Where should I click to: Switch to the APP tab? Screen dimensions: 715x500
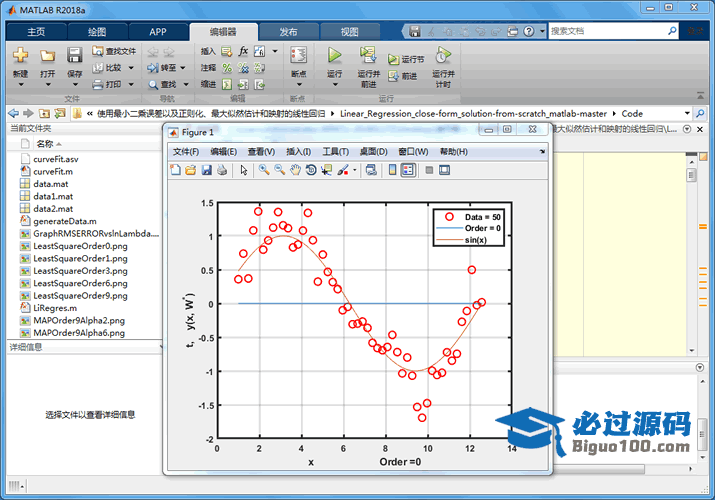pos(158,31)
